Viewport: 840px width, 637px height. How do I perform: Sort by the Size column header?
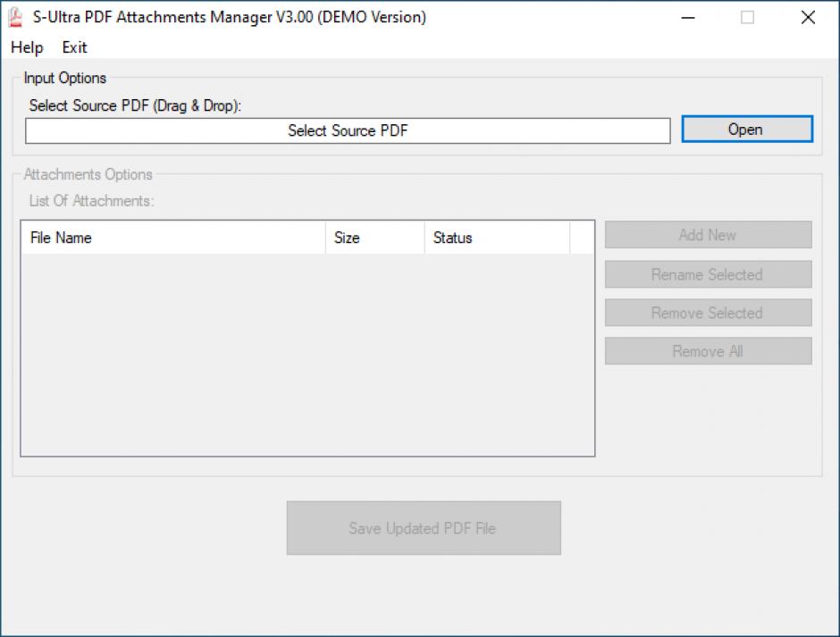(x=375, y=238)
